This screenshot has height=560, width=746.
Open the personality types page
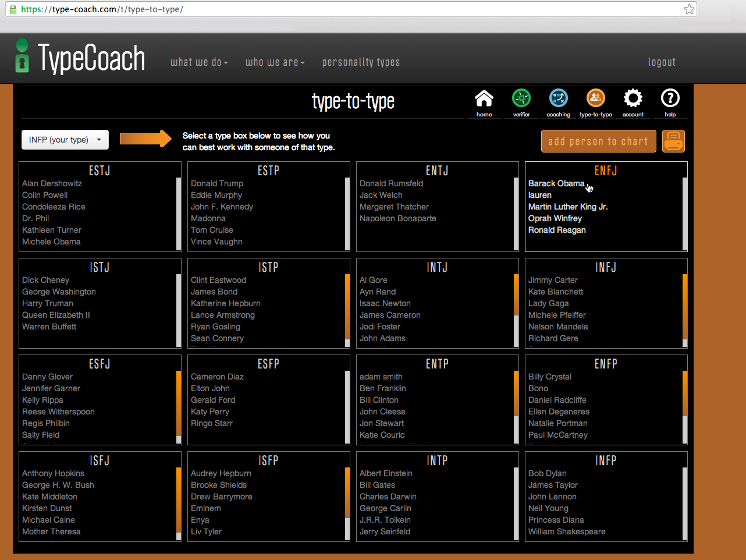(361, 62)
